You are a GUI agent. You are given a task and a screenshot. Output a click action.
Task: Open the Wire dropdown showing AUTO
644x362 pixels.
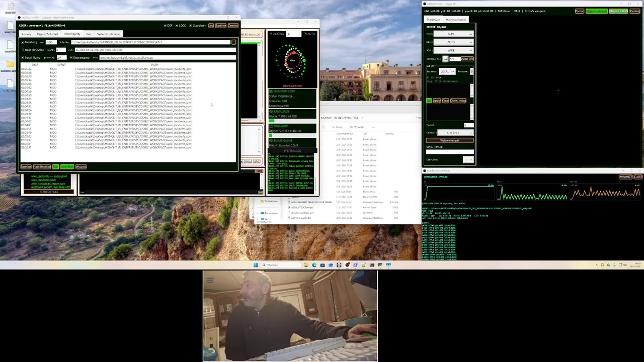(453, 42)
